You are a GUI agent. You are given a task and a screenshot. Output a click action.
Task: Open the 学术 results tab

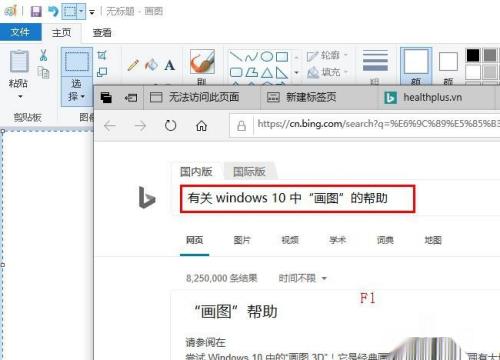coord(338,240)
